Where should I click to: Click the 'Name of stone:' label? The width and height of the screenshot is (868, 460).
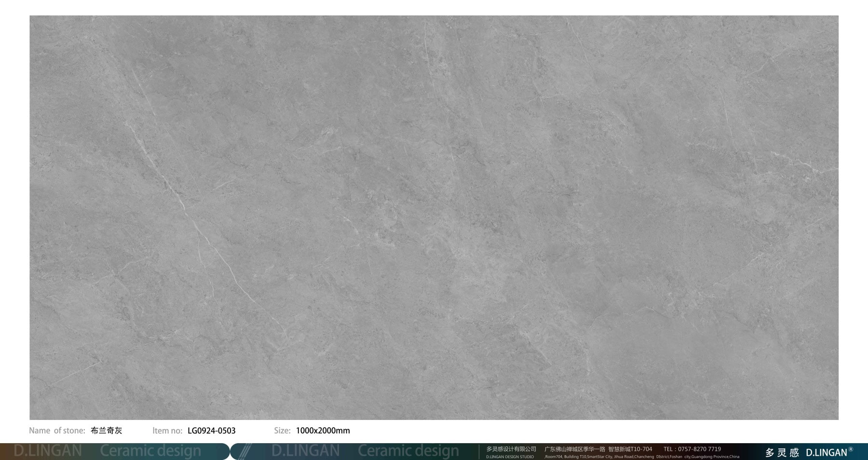tap(57, 431)
